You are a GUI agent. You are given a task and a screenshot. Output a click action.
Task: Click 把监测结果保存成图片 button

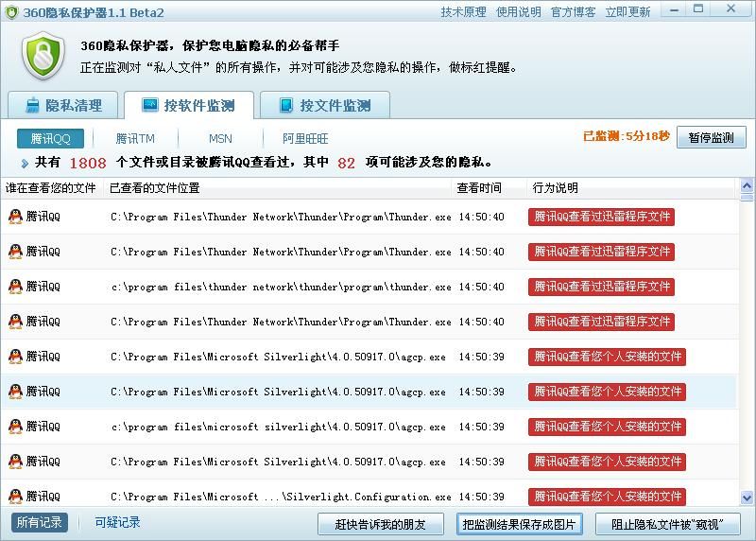[x=519, y=524]
